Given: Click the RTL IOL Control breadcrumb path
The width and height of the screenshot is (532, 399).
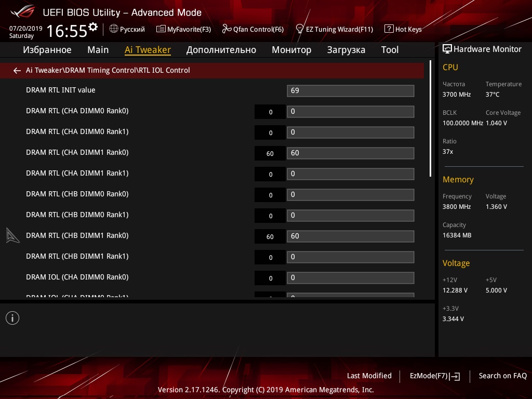Looking at the screenshot, I should tap(108, 70).
